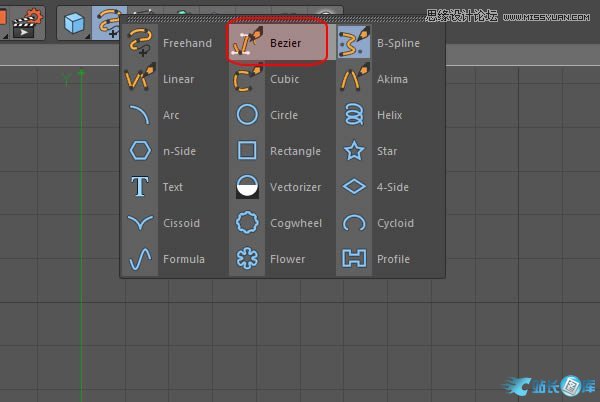The height and width of the screenshot is (402, 600).
Task: Choose the Linear spline option
Action: 166,79
